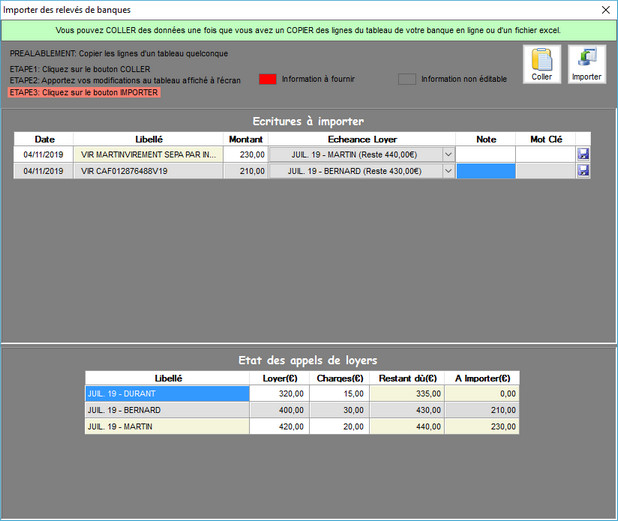Expand the JUIL. 19 - BERNARD echeance dropdown

448,171
